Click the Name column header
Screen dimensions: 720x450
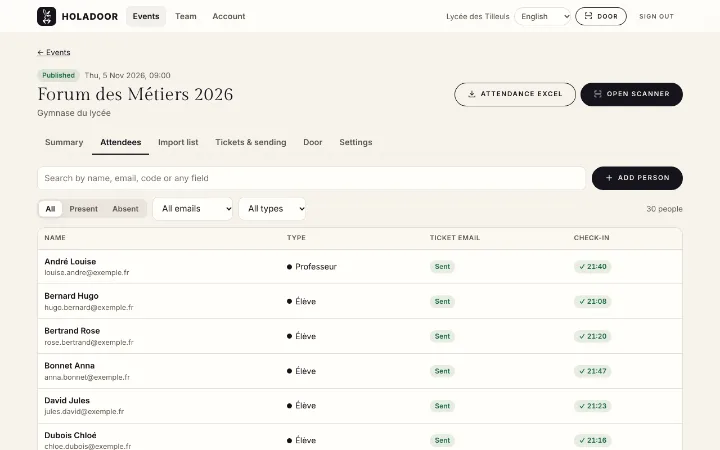coord(55,238)
